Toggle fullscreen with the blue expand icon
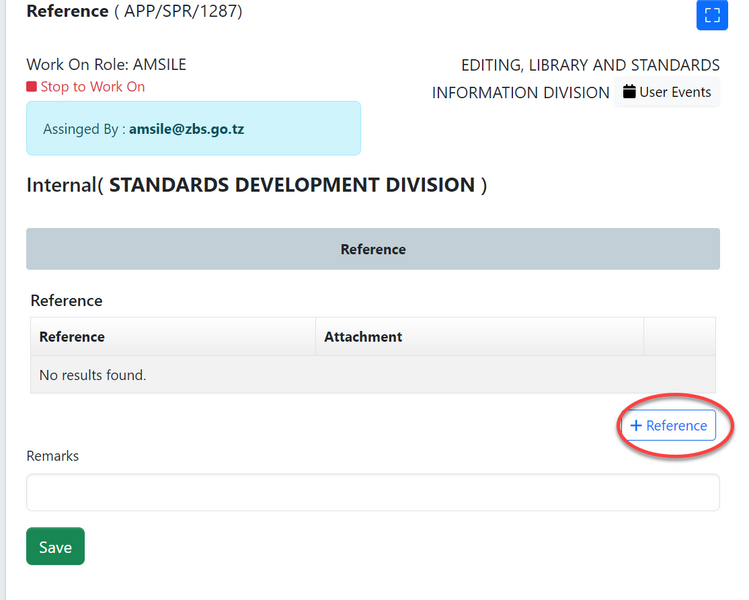 point(711,15)
